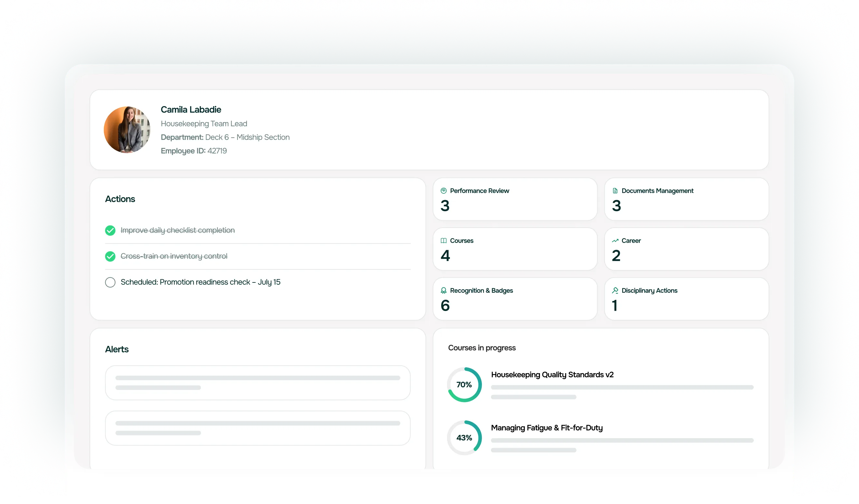Image resolution: width=859 pixels, height=504 pixels.
Task: Open the Courses card showing 4
Action: [445, 256]
